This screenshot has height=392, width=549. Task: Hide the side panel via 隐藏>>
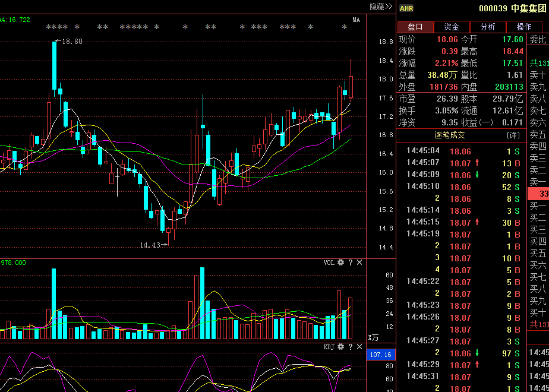pos(381,7)
